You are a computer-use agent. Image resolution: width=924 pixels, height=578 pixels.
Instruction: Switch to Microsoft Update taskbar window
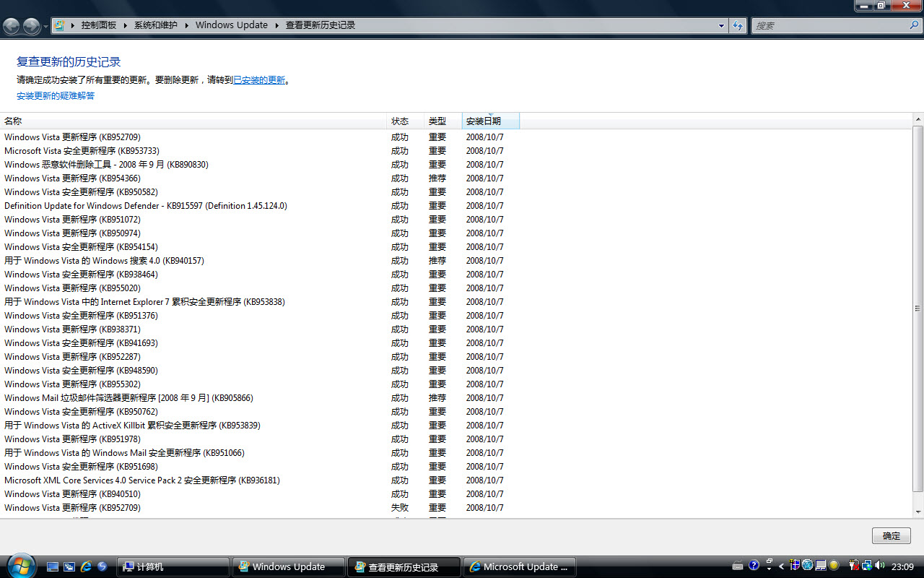click(520, 566)
